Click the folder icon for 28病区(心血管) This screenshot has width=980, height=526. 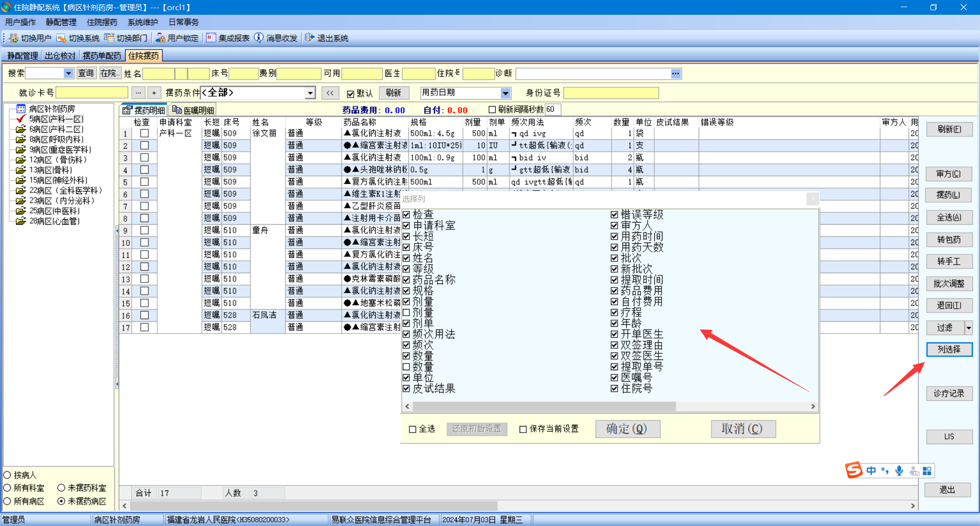point(21,221)
